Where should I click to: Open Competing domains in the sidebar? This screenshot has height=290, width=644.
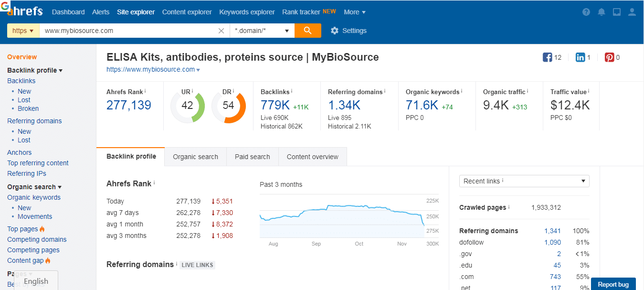pos(37,239)
